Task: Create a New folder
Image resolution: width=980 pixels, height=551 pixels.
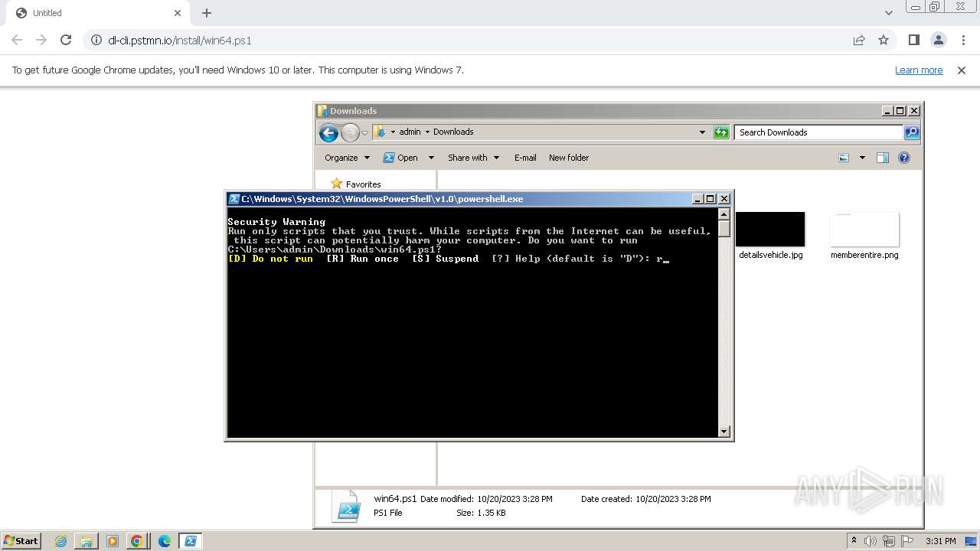Action: (569, 158)
